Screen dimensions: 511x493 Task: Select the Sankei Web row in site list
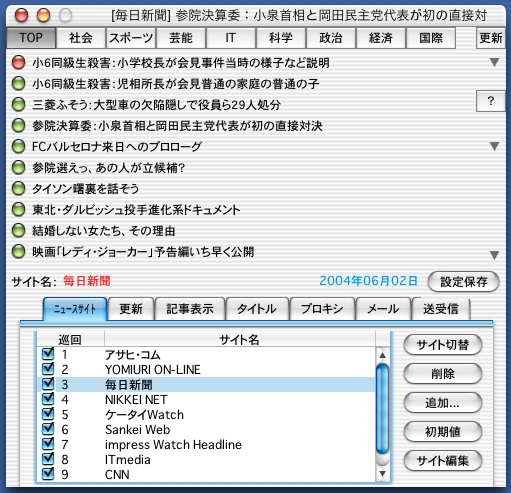[x=207, y=429]
